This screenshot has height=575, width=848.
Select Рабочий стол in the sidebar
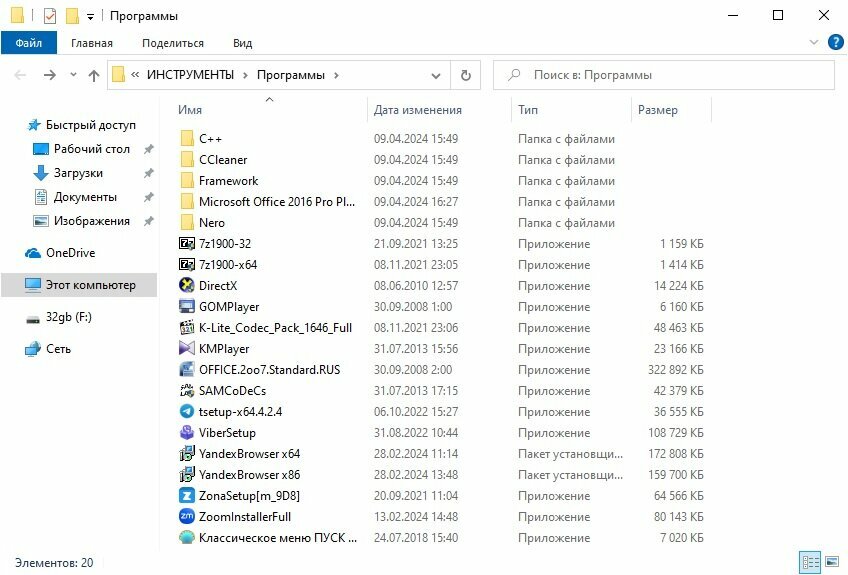[x=91, y=149]
